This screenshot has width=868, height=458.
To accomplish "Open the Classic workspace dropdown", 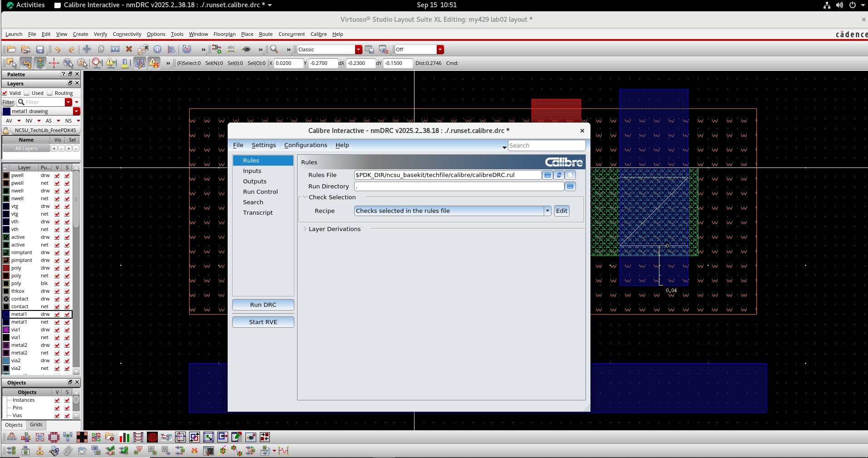I will pos(359,49).
